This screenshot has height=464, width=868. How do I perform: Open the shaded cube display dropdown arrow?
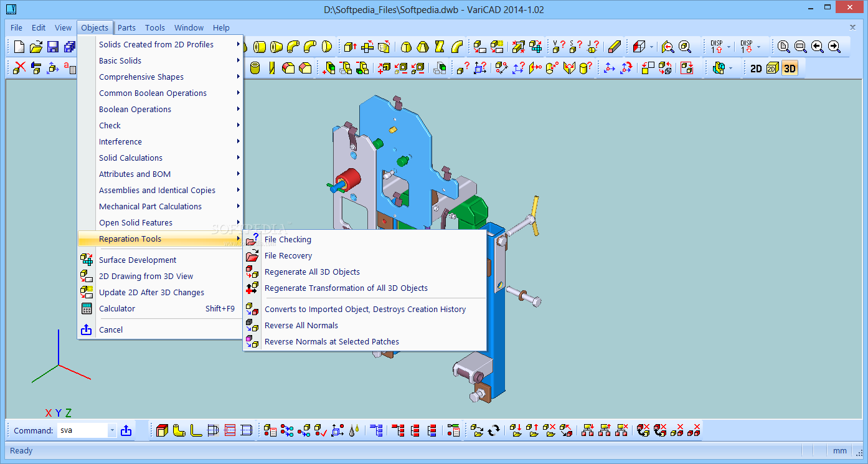[652, 47]
